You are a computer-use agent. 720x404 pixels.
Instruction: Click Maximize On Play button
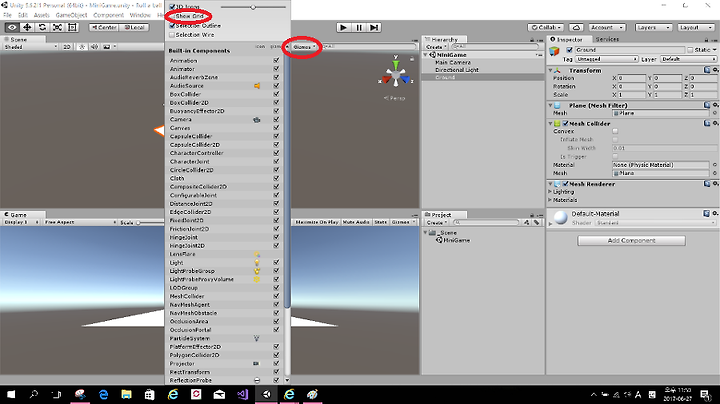point(317,222)
